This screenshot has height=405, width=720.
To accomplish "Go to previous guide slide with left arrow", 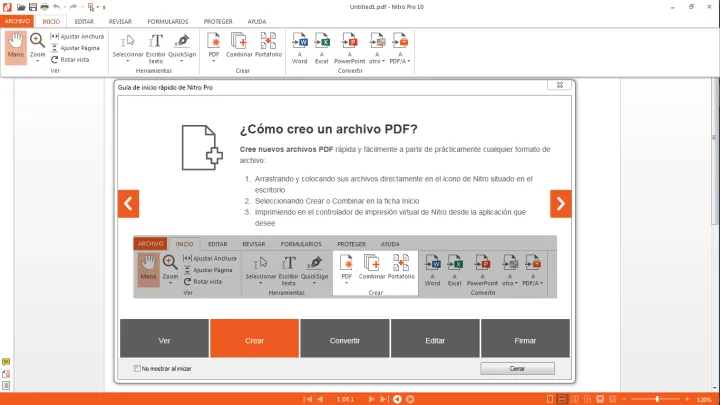I will click(128, 203).
